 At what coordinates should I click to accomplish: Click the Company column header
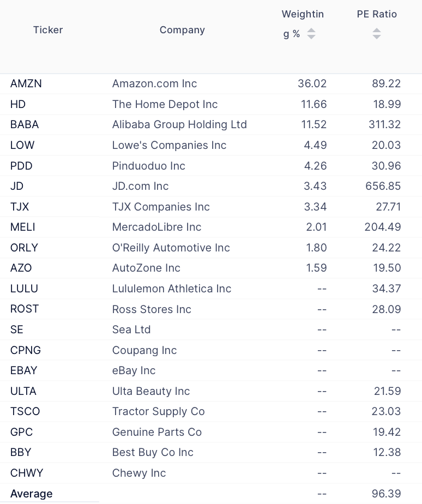point(182,30)
